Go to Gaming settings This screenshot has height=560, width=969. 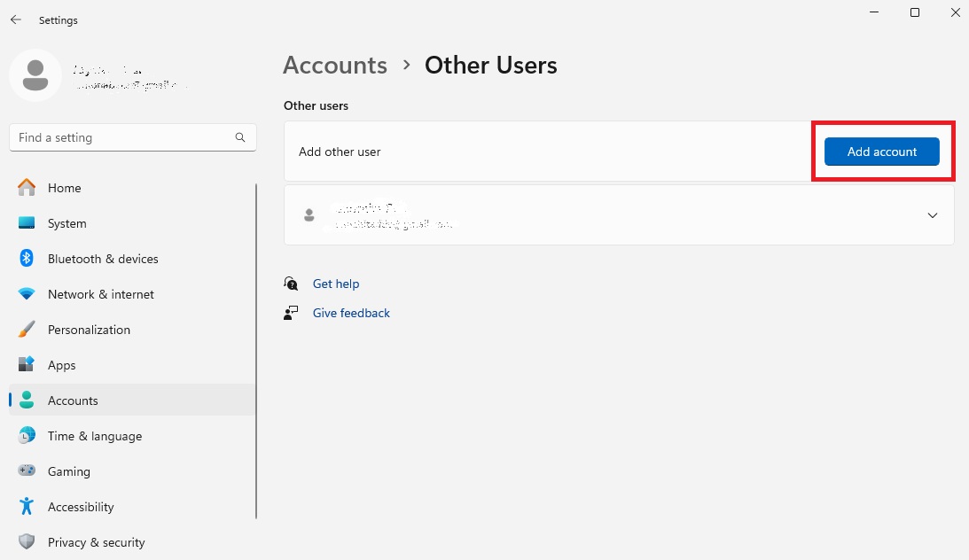pos(132,471)
